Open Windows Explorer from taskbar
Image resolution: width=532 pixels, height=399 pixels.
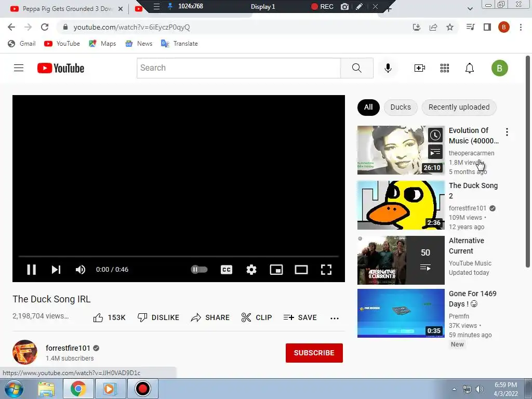point(46,389)
